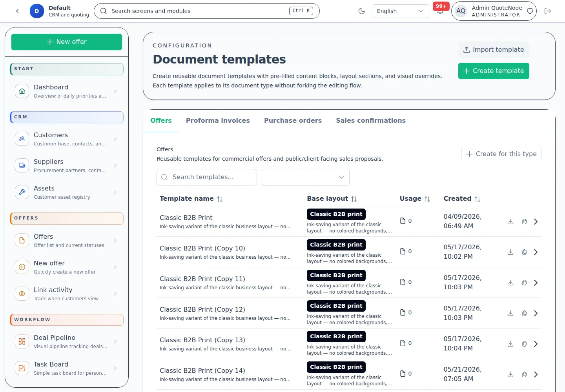This screenshot has width=565, height=392.
Task: Download Classic B2B Print (Copy 12)
Action: click(510, 313)
